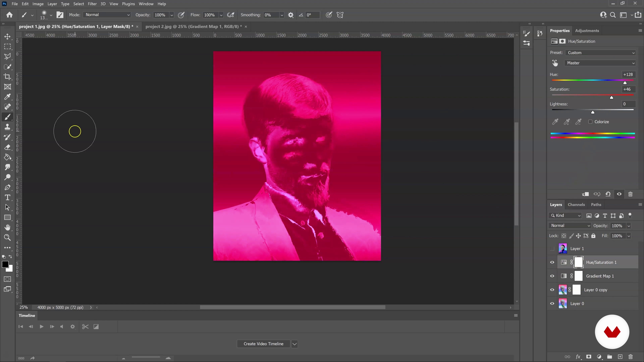Screen dimensions: 644x362
Task: Click Create Video Timeline button
Action: click(263, 344)
